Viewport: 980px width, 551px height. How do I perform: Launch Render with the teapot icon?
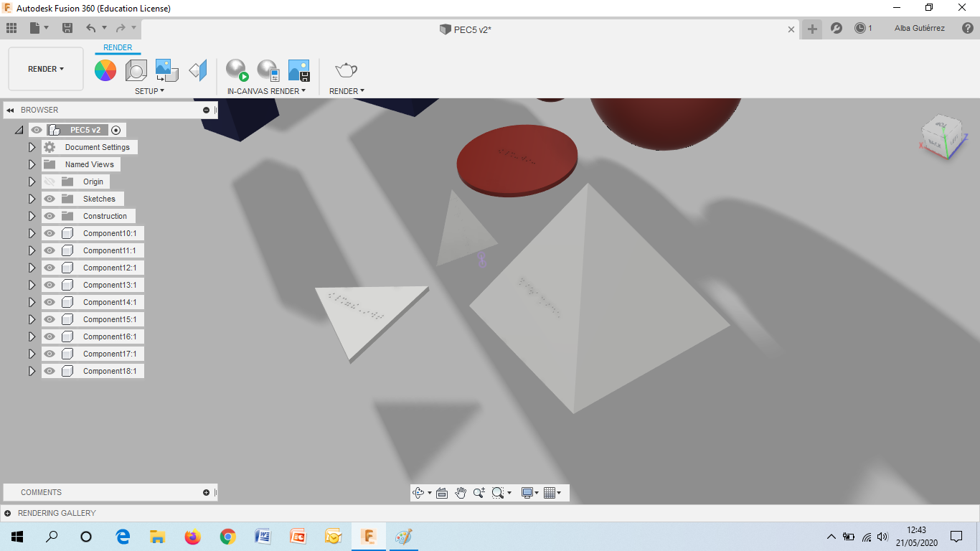point(347,70)
